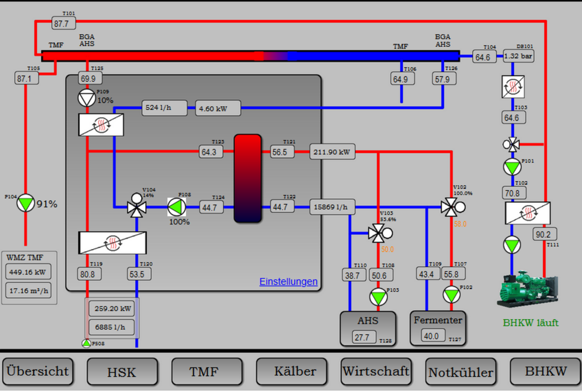Click the Wirtschaft navigation button
The height and width of the screenshot is (392, 582).
pyautogui.click(x=376, y=372)
